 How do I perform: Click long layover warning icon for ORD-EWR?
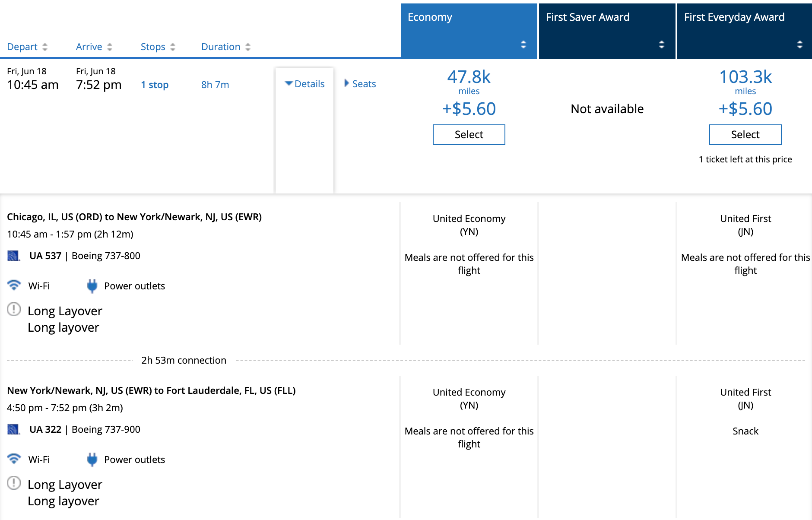14,309
